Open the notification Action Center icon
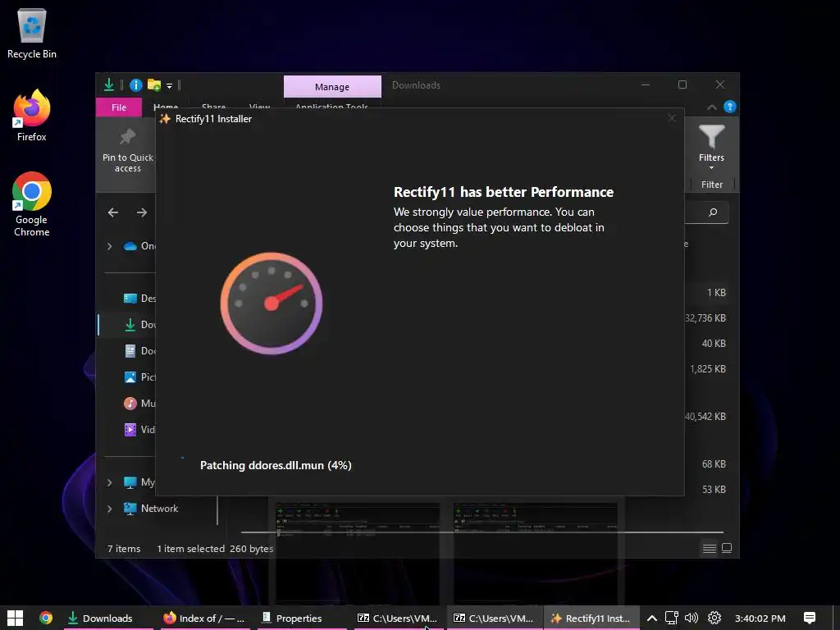Screen dimensions: 840x630 [810, 619]
